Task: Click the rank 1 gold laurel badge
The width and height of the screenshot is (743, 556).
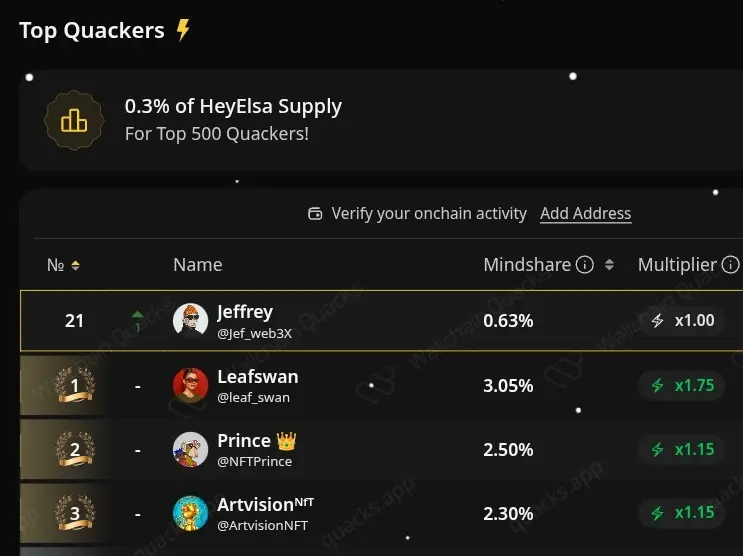Action: [75, 385]
